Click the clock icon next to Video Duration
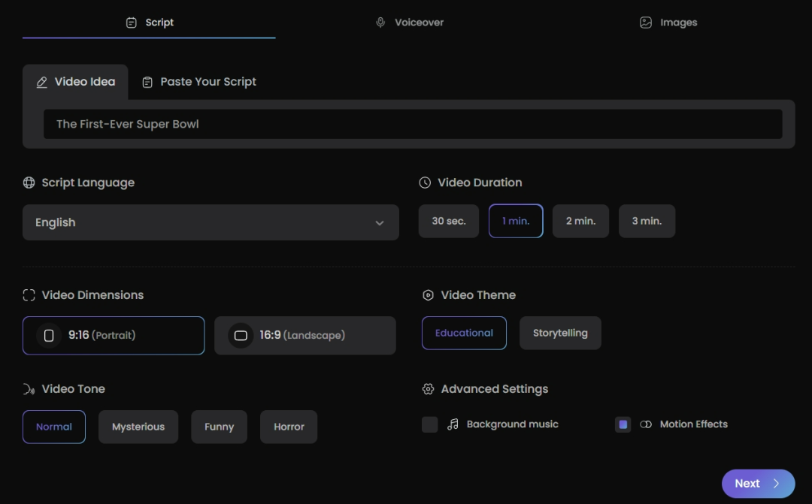 [425, 183]
